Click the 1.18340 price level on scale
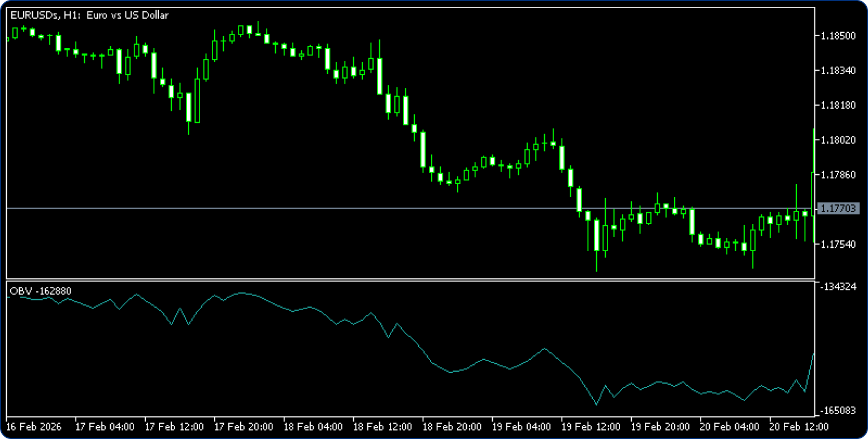Image resolution: width=868 pixels, height=439 pixels. tap(839, 71)
